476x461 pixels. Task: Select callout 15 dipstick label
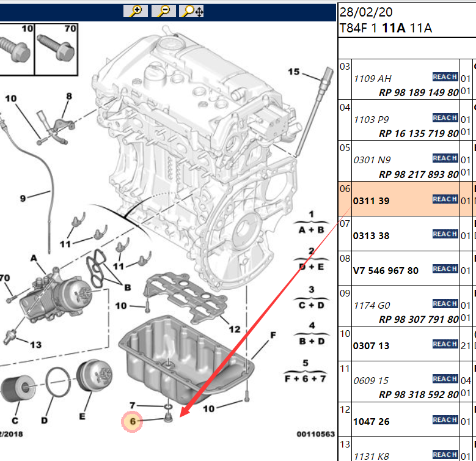click(x=293, y=72)
